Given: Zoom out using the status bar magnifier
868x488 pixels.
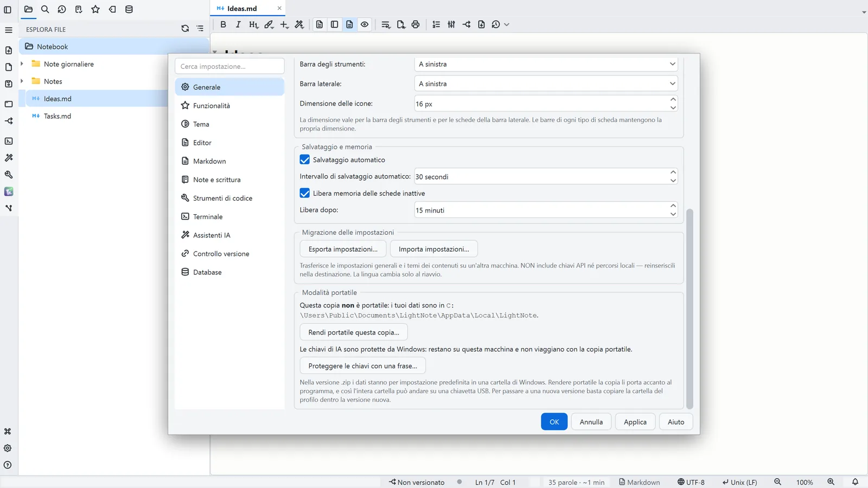Looking at the screenshot, I should tap(777, 482).
